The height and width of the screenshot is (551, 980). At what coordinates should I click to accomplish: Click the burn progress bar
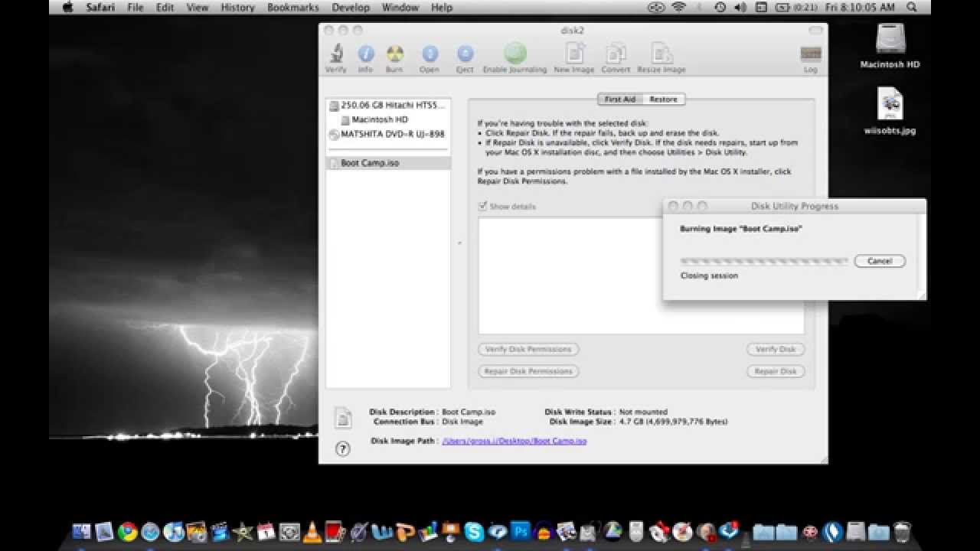[x=764, y=261]
